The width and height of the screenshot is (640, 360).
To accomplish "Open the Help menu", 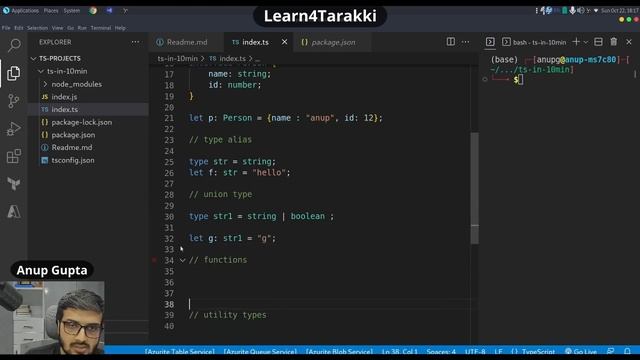I will (x=120, y=28).
